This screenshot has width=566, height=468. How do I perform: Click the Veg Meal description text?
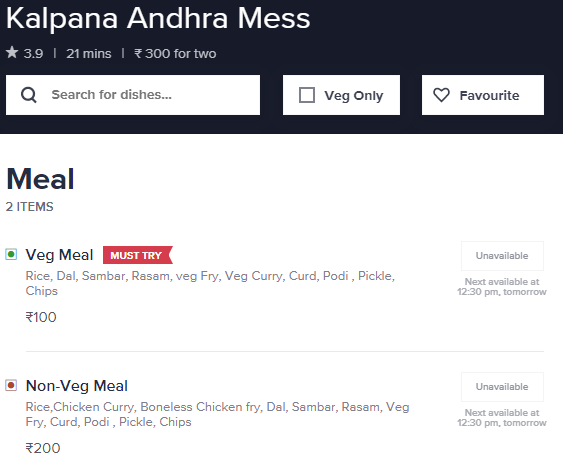[x=210, y=283]
